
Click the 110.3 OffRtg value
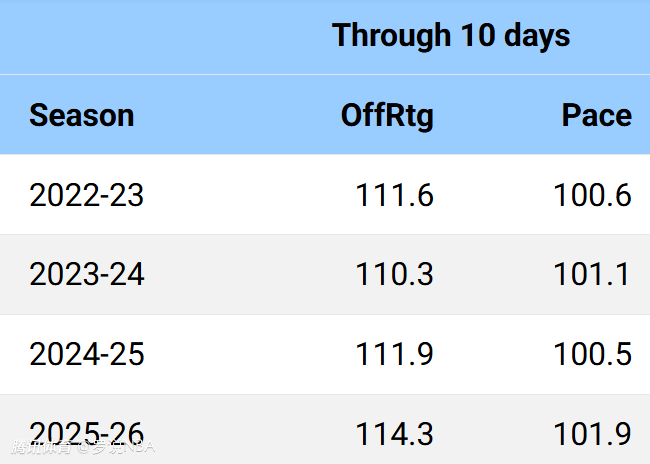point(394,274)
